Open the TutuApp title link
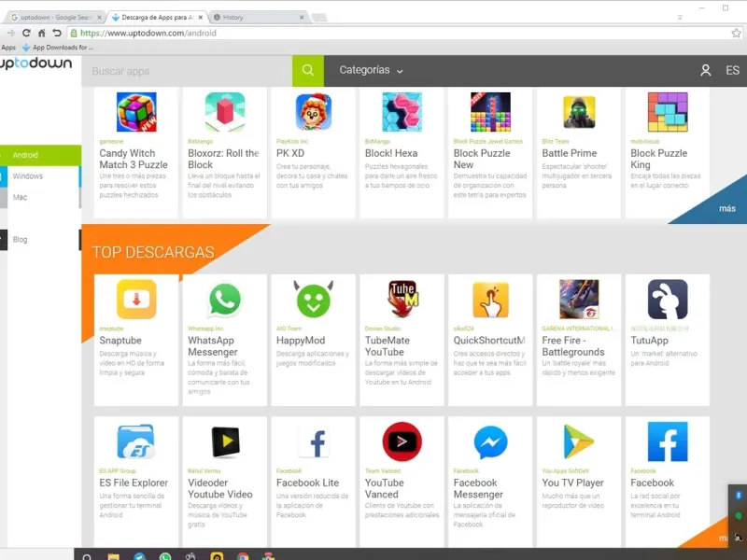 (649, 341)
